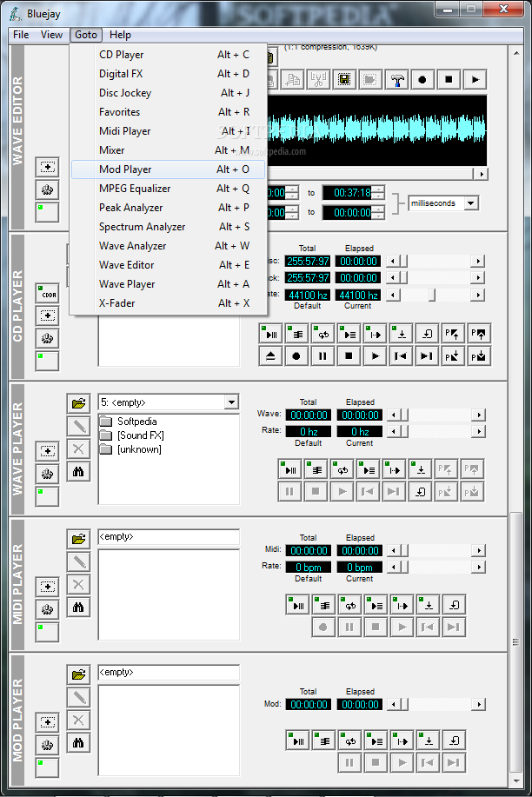Pause playback in the CD Player
This screenshot has height=797, width=532.
323,355
